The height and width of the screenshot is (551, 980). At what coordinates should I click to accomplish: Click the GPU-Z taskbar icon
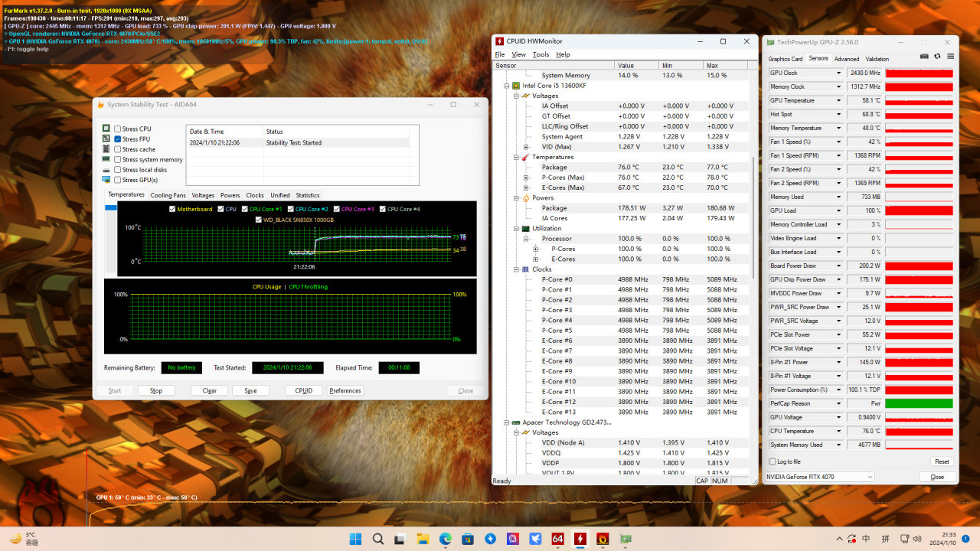click(626, 539)
